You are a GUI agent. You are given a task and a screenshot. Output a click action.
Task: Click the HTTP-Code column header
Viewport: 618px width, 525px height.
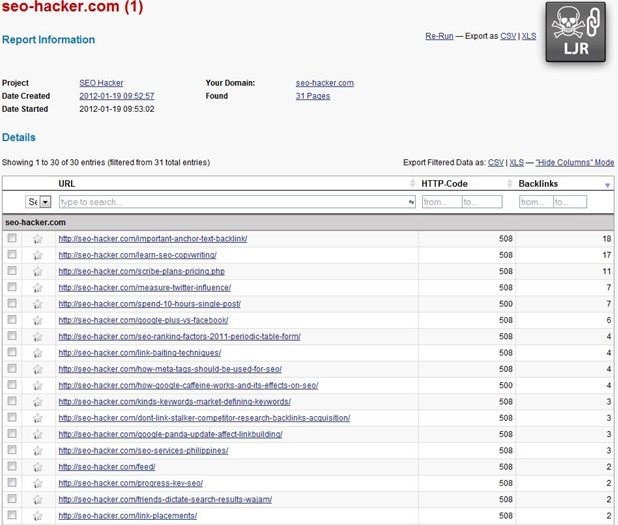[444, 184]
